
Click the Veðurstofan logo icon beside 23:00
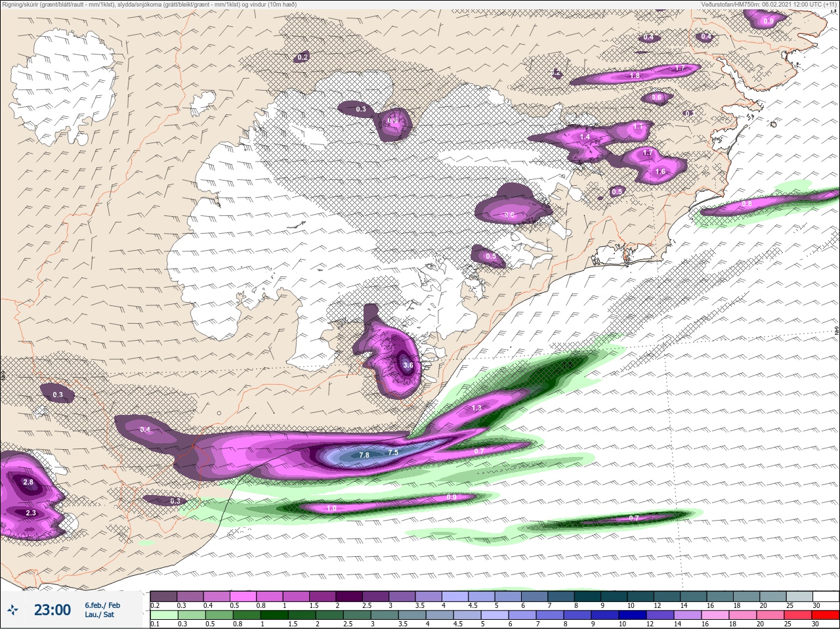pos(13,611)
